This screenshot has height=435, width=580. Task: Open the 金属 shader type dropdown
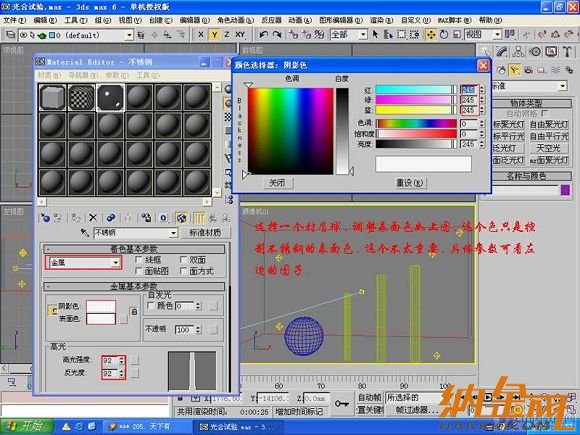(84, 262)
